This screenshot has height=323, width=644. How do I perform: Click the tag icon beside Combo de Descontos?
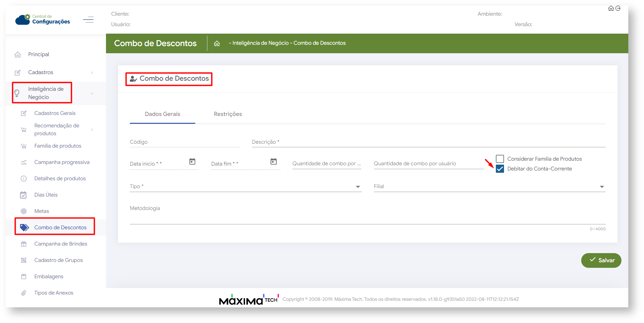click(x=25, y=227)
